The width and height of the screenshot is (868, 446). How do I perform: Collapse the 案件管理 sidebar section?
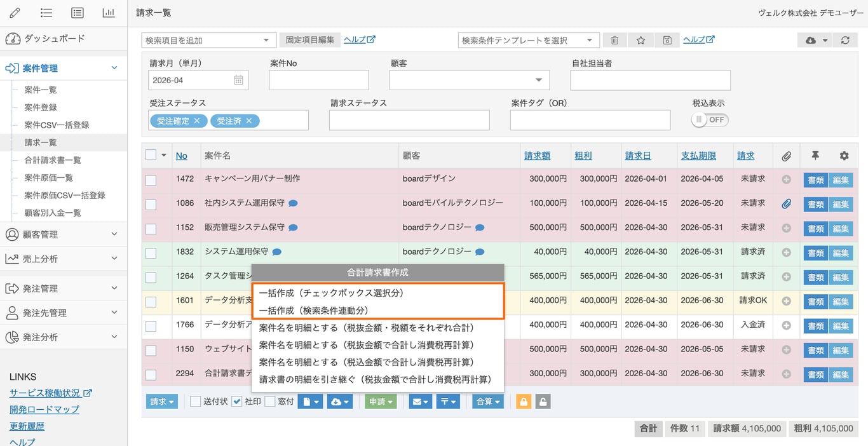point(114,67)
